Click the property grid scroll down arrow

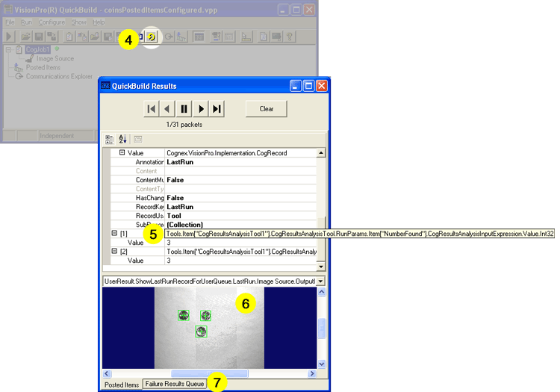pos(321,267)
